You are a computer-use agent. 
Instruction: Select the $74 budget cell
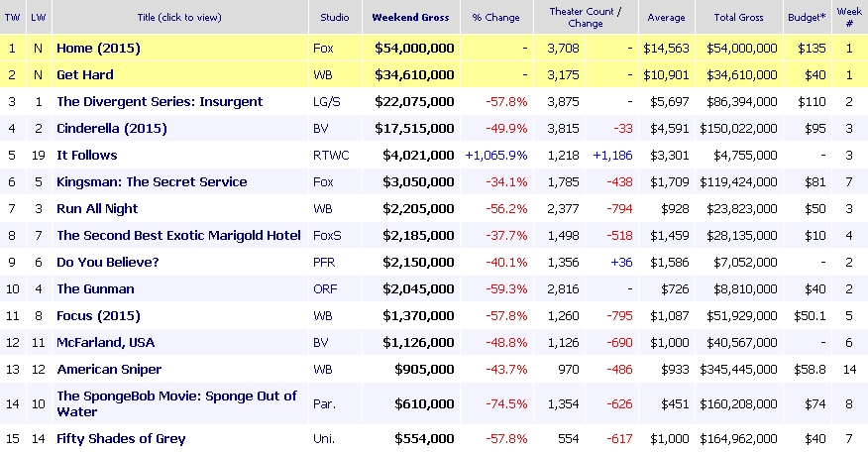tap(815, 403)
